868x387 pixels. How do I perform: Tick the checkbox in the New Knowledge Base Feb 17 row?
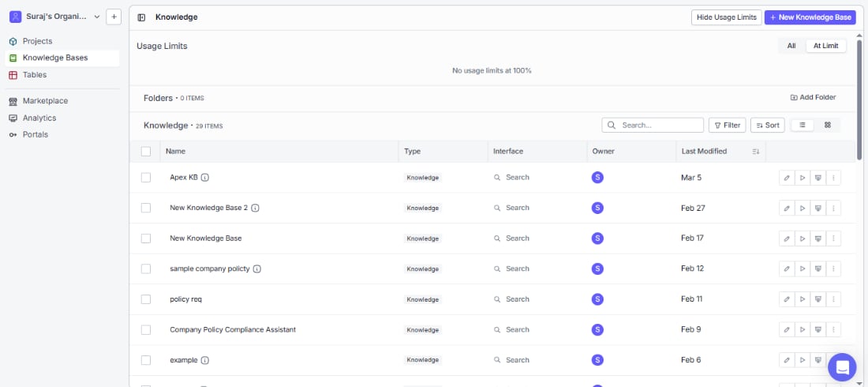146,239
